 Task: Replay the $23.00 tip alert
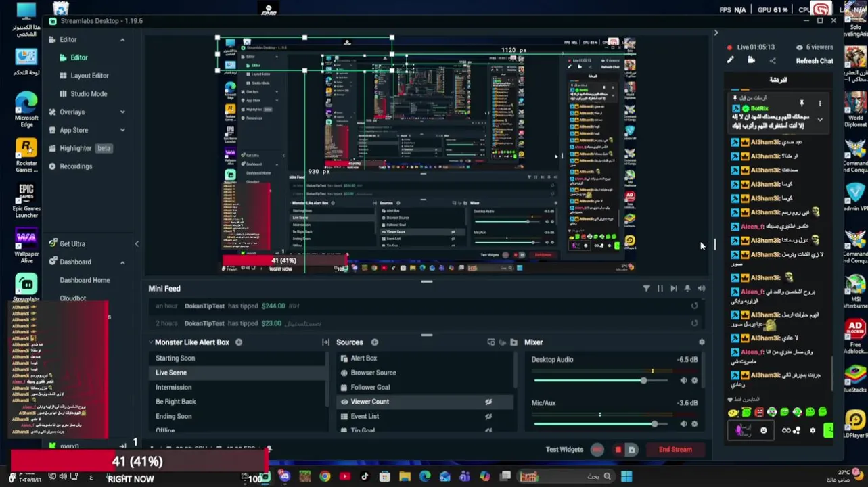[x=694, y=323]
